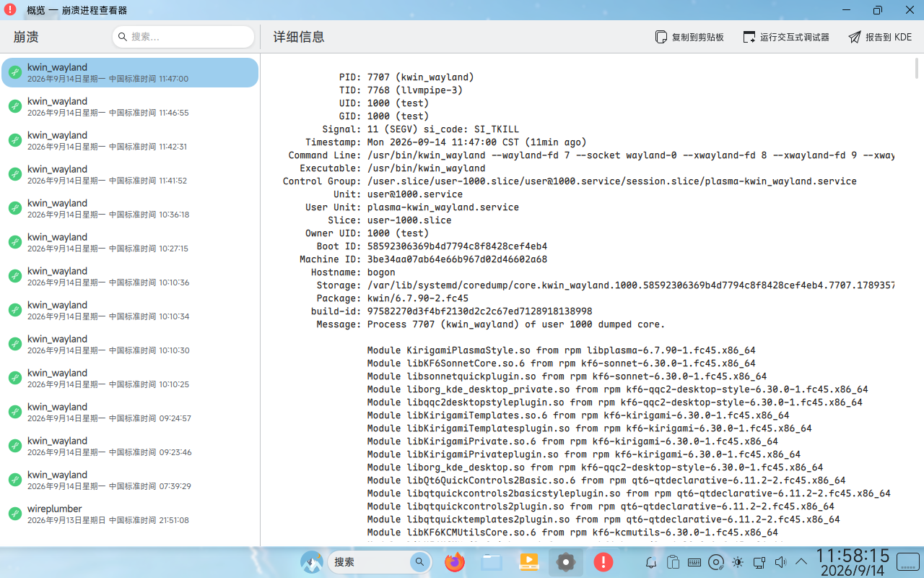Click the copy to clipboard icon

coord(661,37)
